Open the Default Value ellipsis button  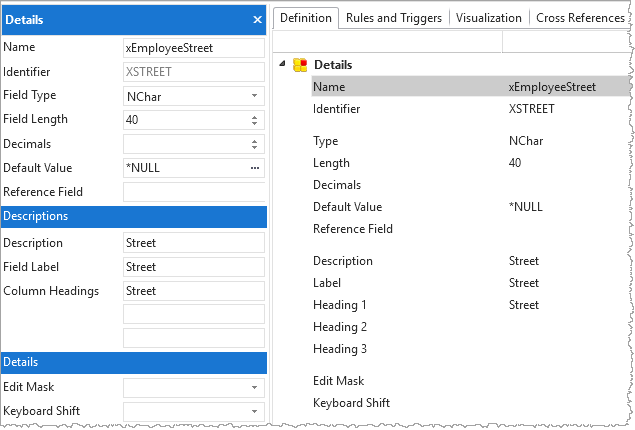coord(255,168)
